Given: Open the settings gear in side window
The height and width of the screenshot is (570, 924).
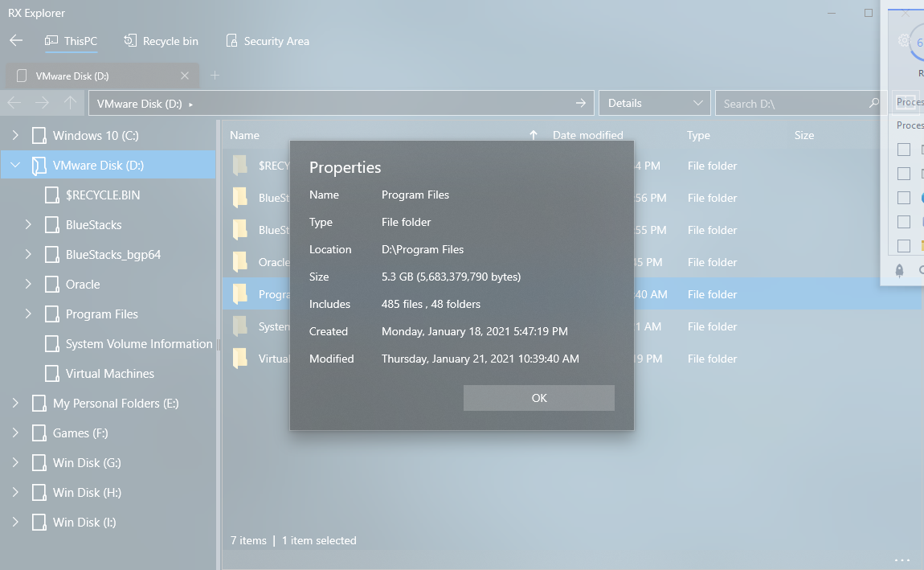Looking at the screenshot, I should [x=903, y=41].
